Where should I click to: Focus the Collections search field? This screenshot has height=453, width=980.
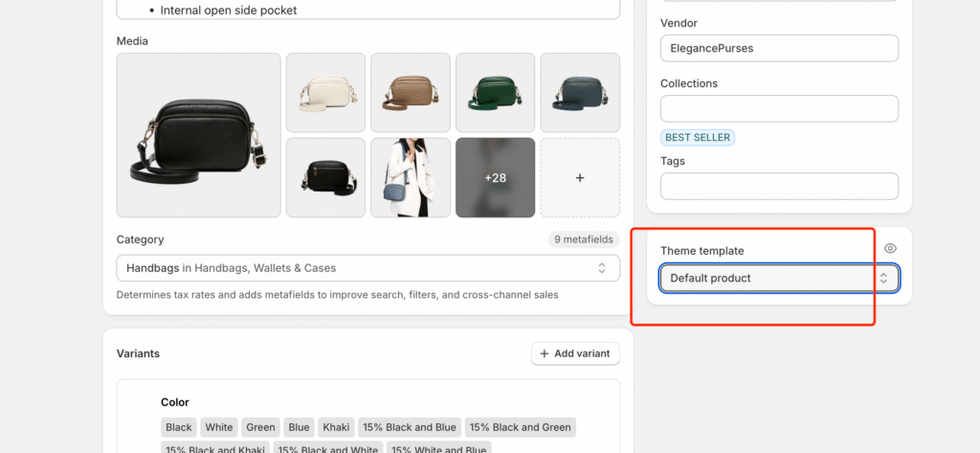(x=779, y=109)
